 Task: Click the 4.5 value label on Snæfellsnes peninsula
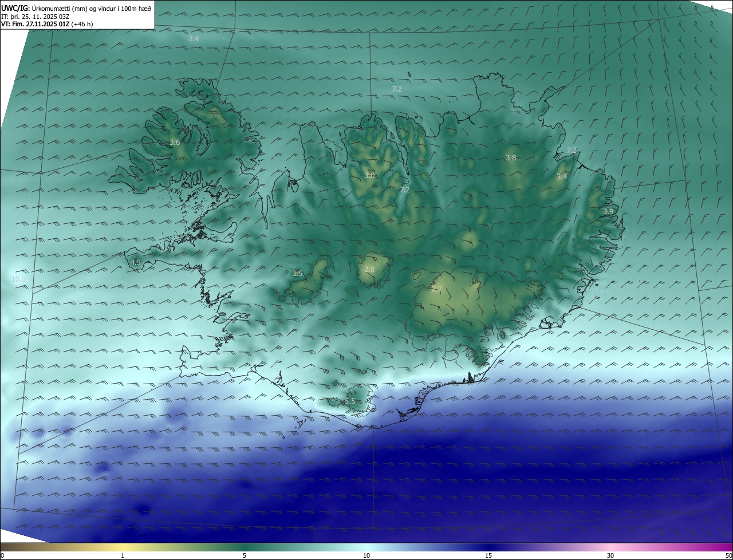[136, 262]
